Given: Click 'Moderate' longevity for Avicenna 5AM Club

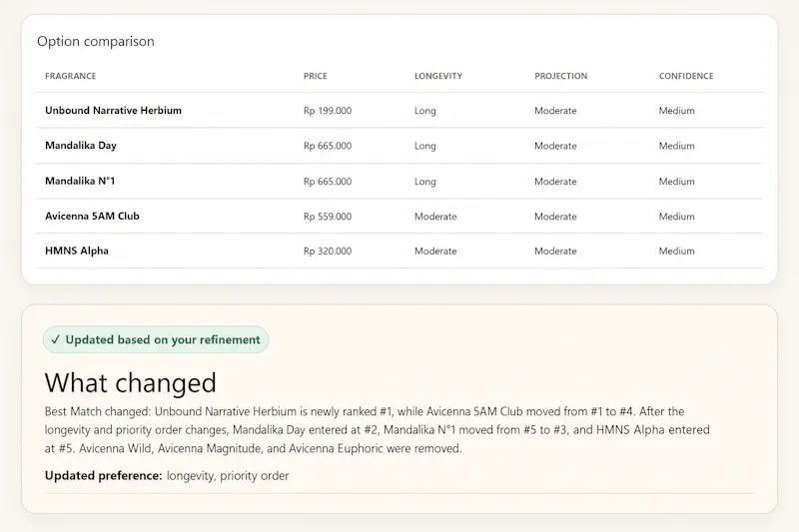Looking at the screenshot, I should [x=435, y=217].
